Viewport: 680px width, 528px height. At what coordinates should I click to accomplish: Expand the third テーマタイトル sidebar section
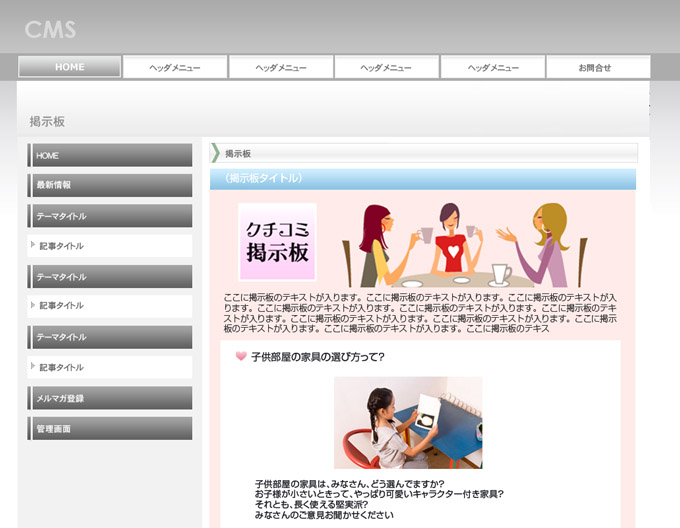109,337
